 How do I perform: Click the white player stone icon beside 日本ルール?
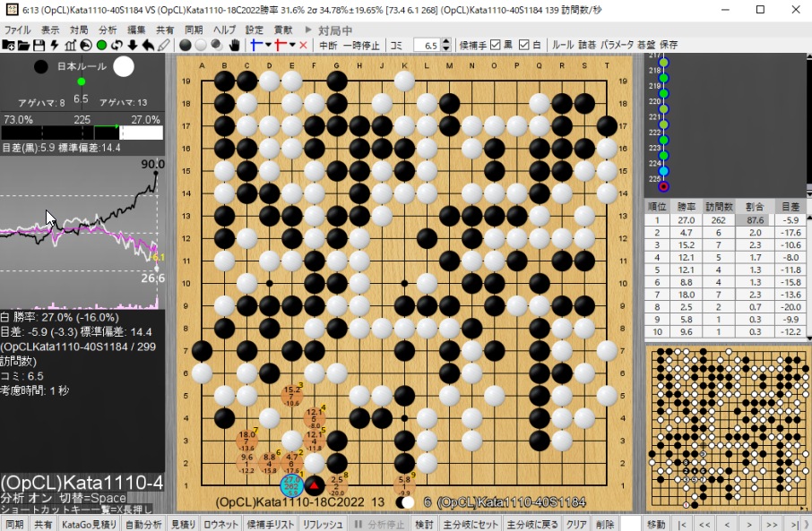pos(124,66)
